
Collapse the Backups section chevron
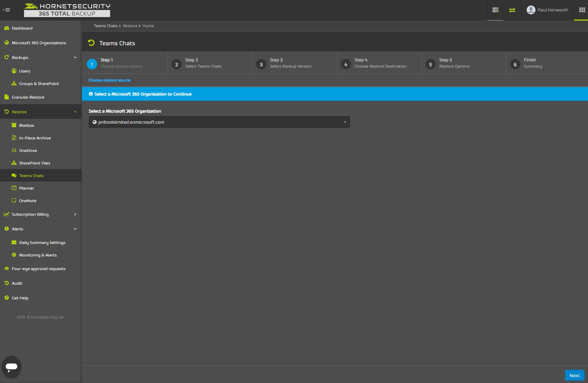click(x=75, y=58)
